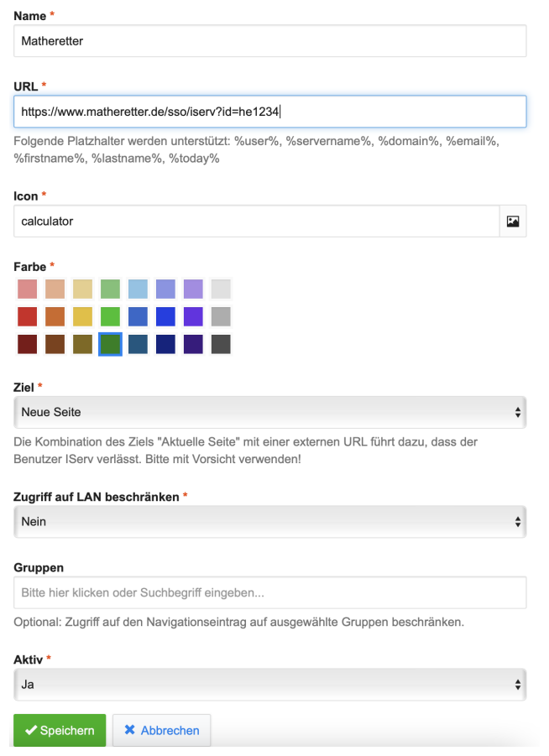Select the selected dark green color swatch
The image size is (549, 756).
click(110, 344)
